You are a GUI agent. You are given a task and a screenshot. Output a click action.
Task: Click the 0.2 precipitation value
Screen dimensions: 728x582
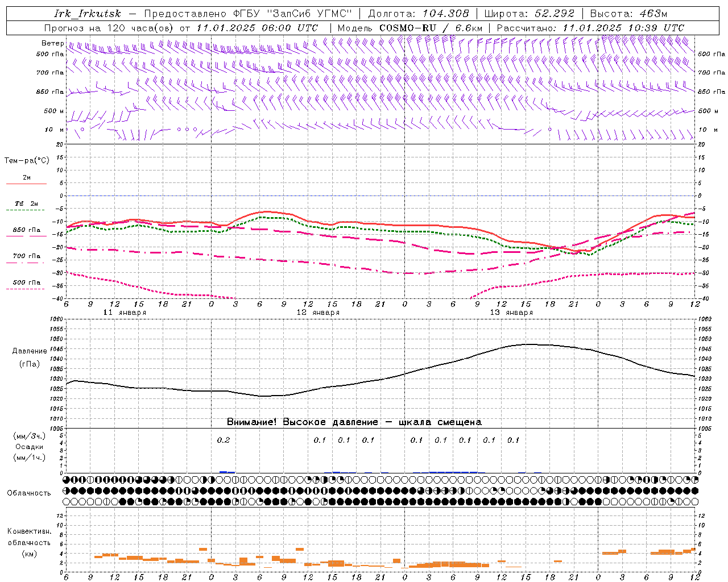click(224, 440)
